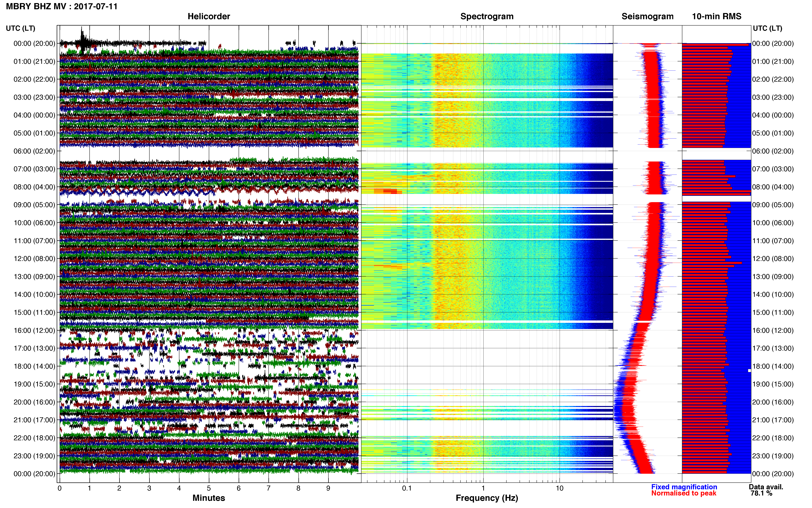Click right-axis time label "07:00 (03:00)"

pyautogui.click(x=773, y=169)
